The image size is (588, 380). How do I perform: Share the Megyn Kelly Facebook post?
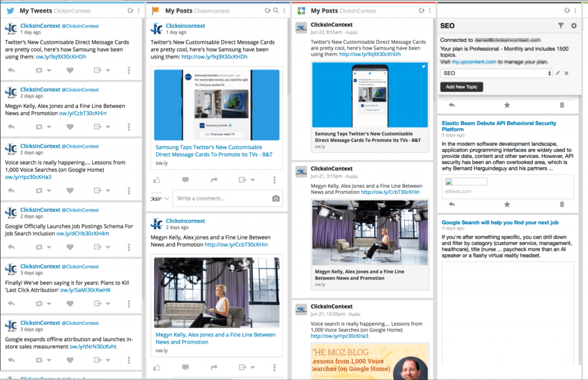(x=214, y=367)
